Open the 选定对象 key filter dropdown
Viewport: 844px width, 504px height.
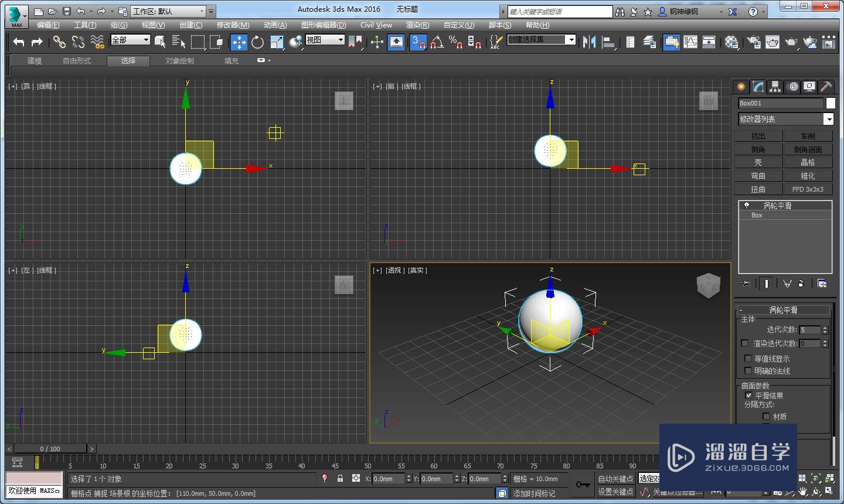point(649,478)
